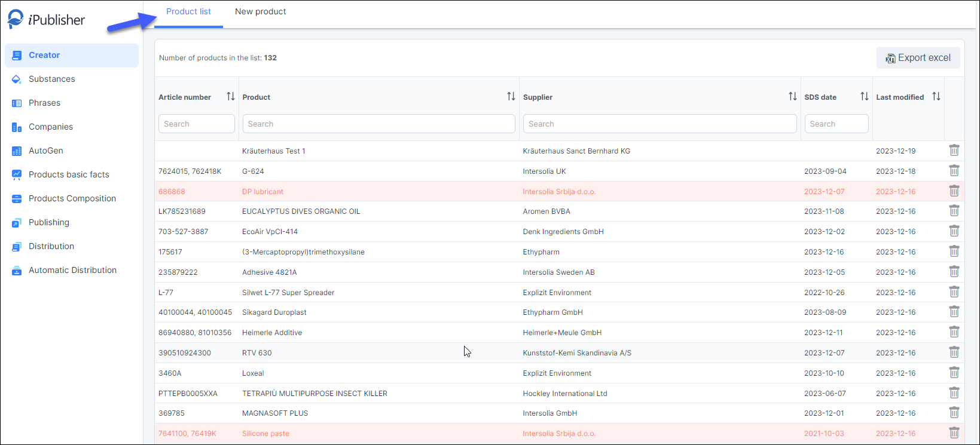Focus the SDS date search field
Image resolution: width=980 pixels, height=445 pixels.
(x=836, y=124)
